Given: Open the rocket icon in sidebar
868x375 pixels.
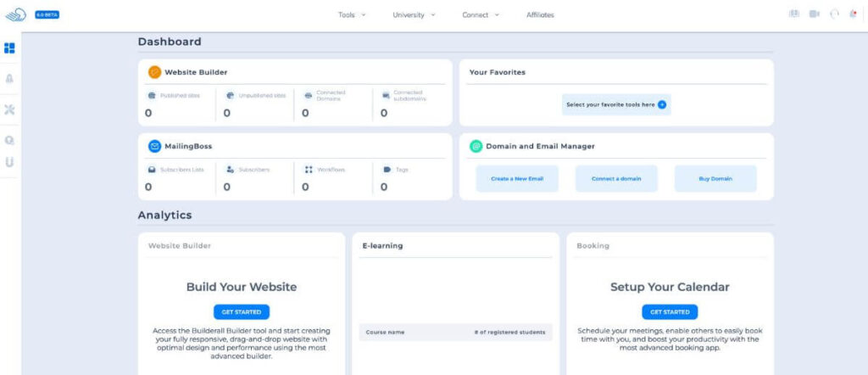Looking at the screenshot, I should tap(9, 79).
